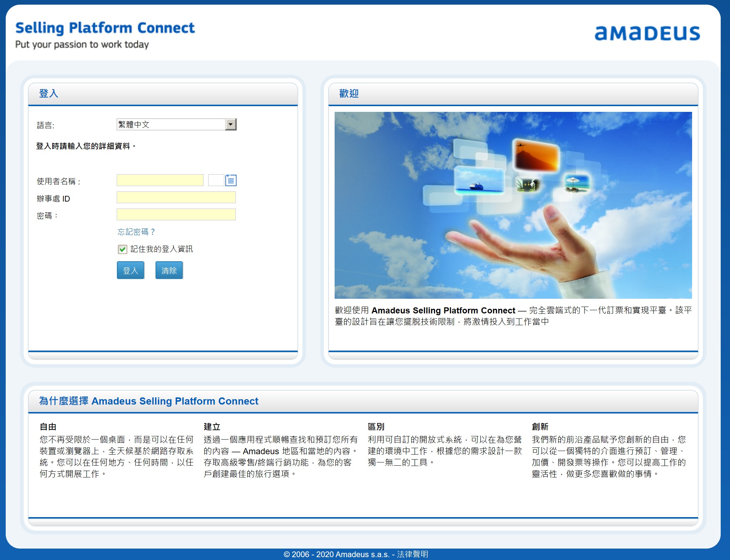This screenshot has width=730, height=560.
Task: Click the 登入 panel header
Action: [163, 94]
